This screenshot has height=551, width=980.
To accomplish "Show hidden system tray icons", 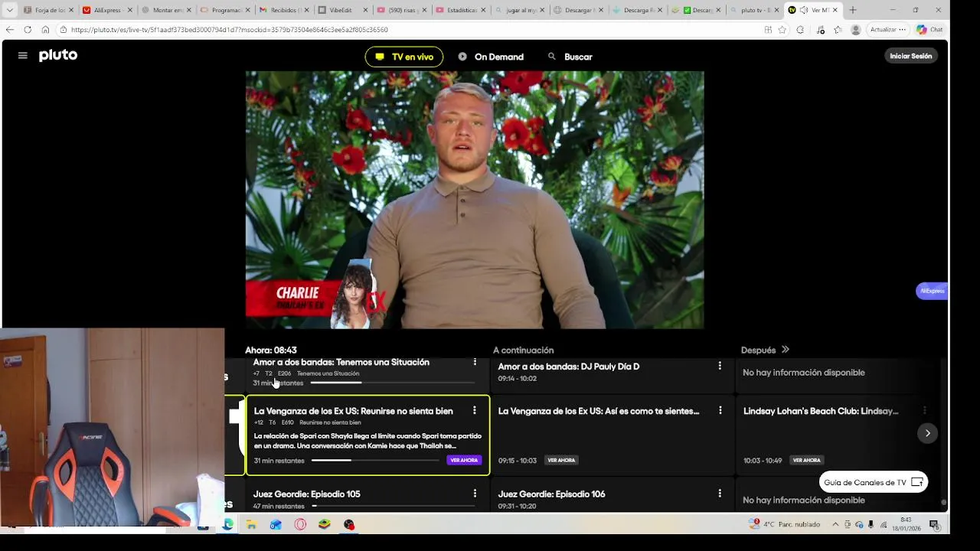I will (x=835, y=524).
